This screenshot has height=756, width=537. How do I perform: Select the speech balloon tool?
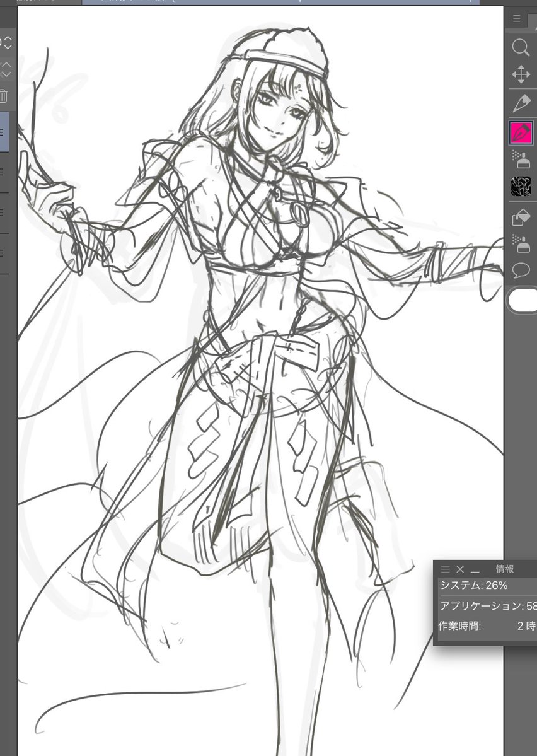click(x=521, y=270)
